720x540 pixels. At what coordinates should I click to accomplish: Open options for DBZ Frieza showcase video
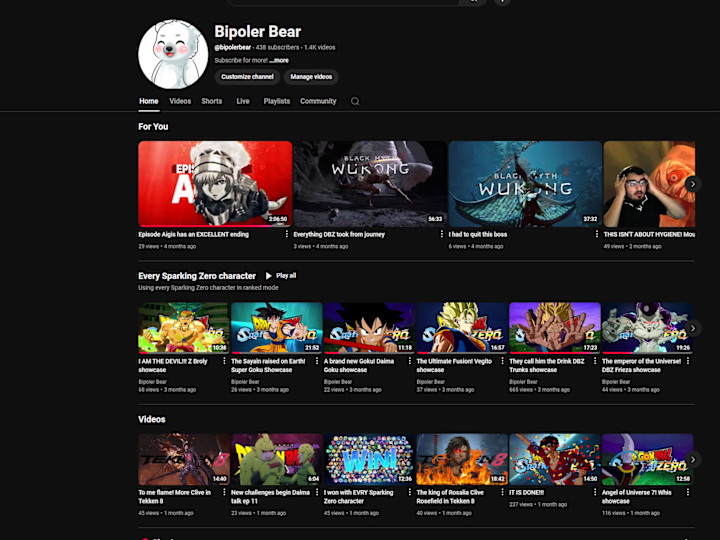(x=688, y=361)
